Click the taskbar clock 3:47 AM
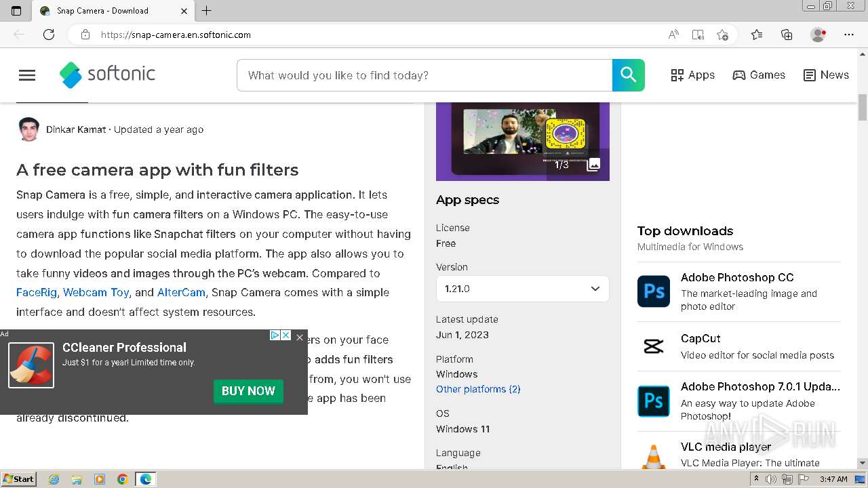 click(833, 479)
